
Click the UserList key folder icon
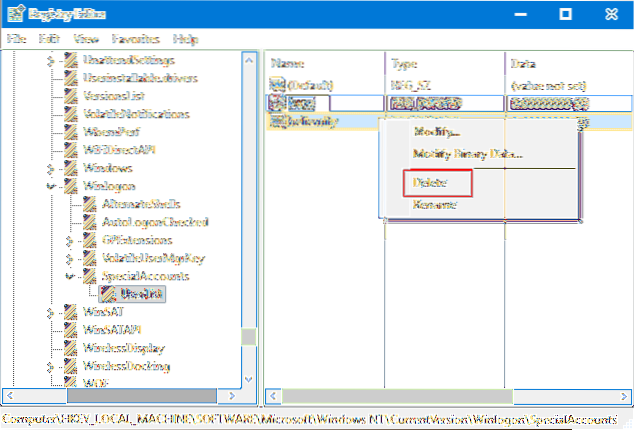(107, 293)
